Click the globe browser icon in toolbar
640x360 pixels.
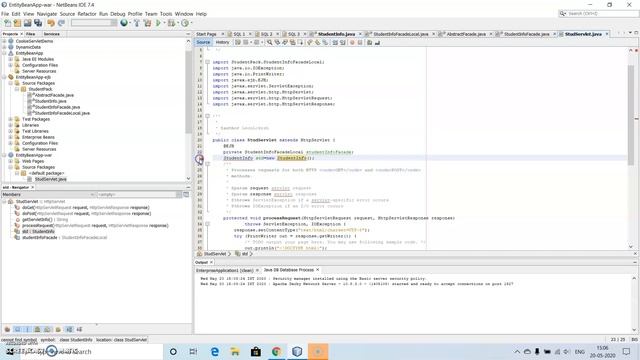[x=124, y=23]
